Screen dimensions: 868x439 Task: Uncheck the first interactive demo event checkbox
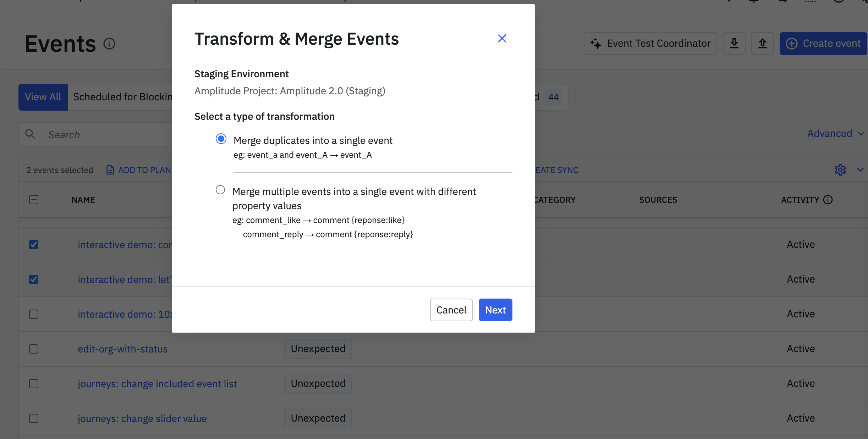coord(34,245)
